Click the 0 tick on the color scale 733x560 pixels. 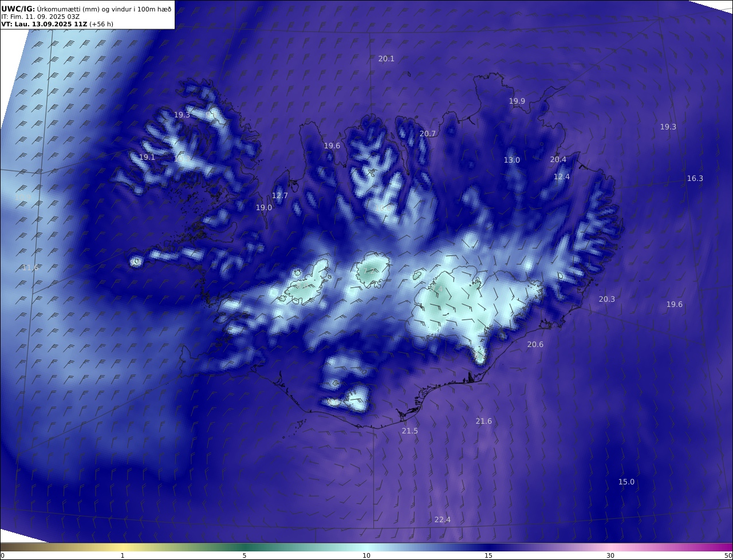tap(2, 555)
